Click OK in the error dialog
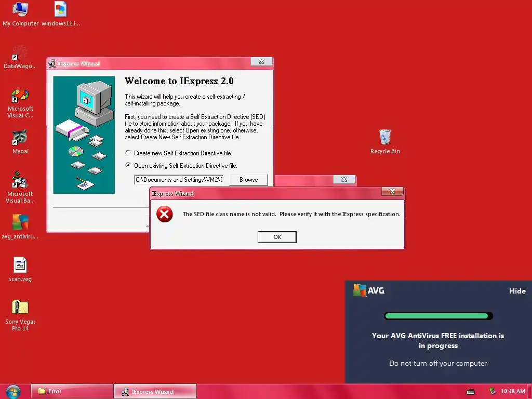Screen dimensions: 532x399 [x=277, y=237]
